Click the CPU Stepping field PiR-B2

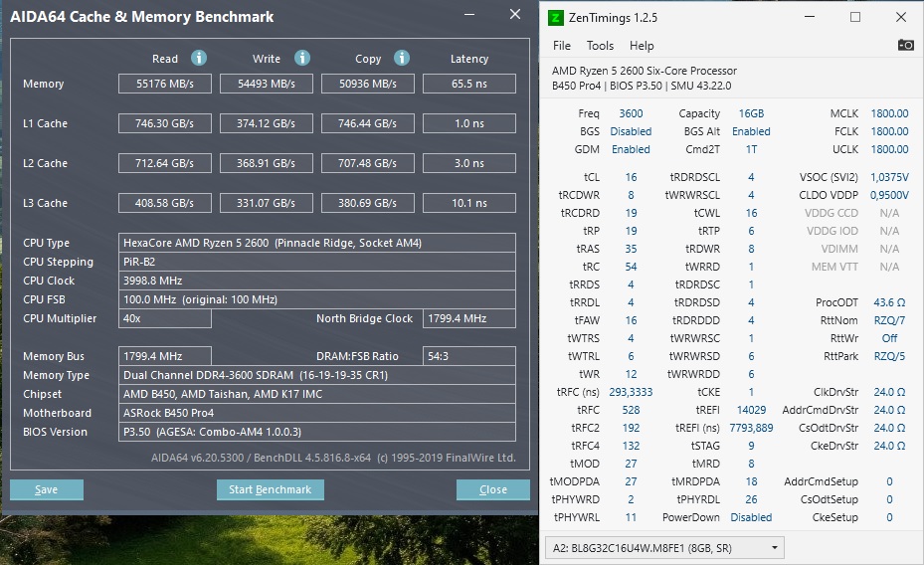click(317, 262)
